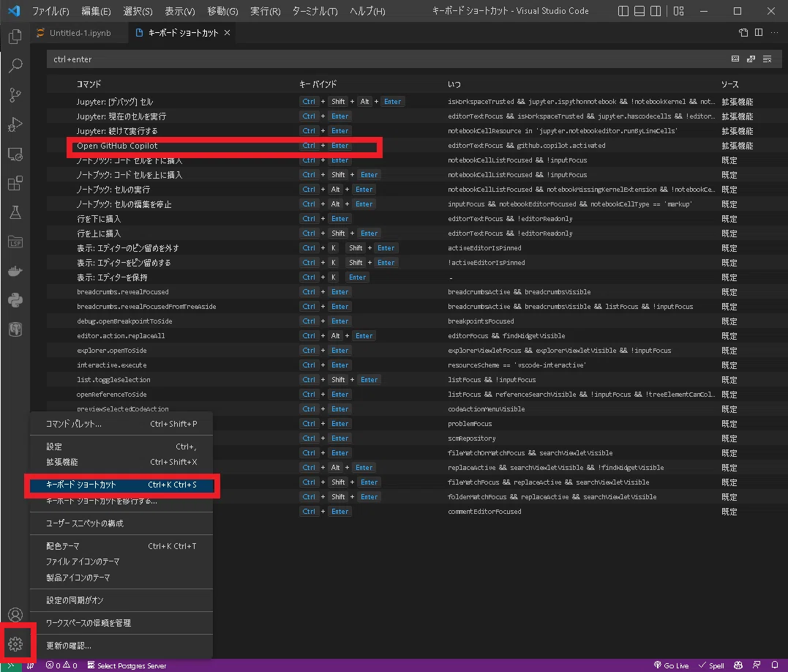Toggle the secondary side bar layout button
The image size is (788, 672).
656,11
